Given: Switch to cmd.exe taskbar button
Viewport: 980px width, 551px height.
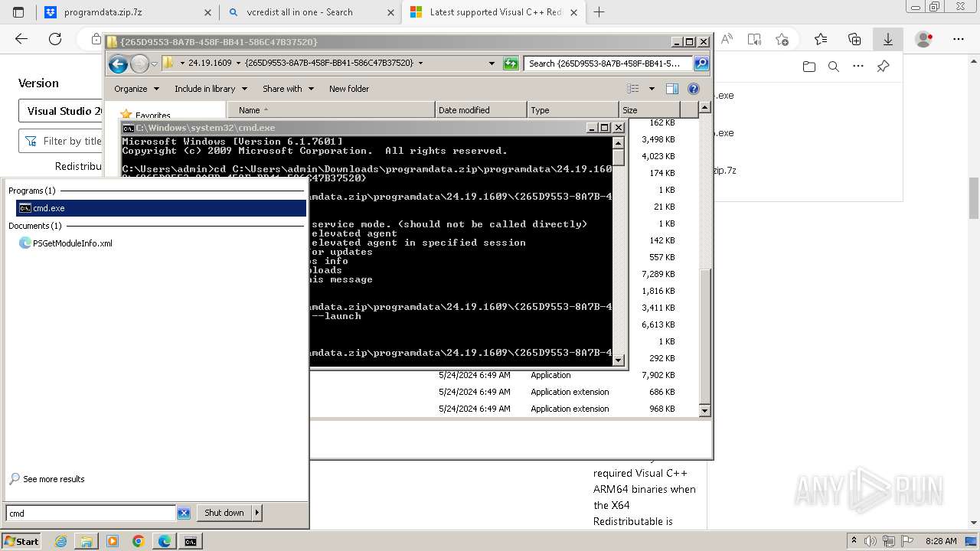Looking at the screenshot, I should pos(191,541).
